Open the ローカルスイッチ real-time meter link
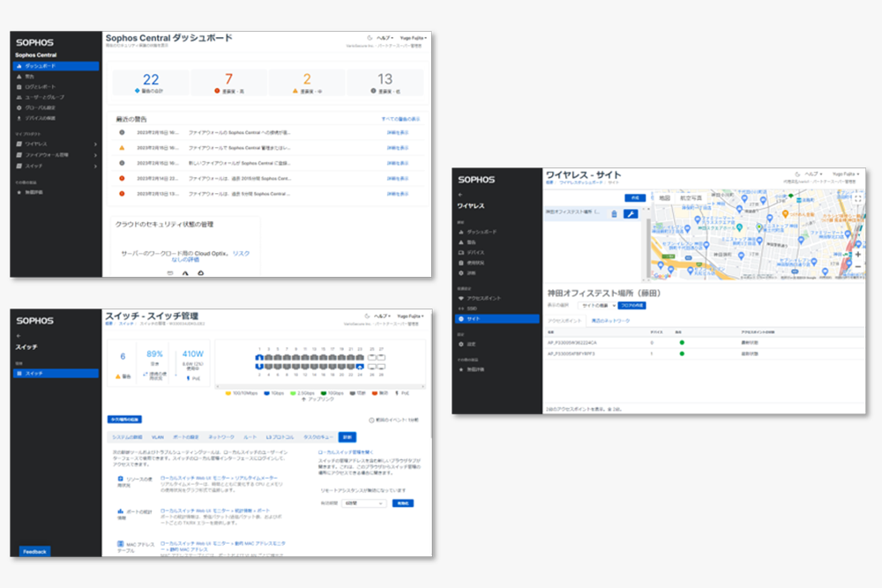 [x=219, y=478]
